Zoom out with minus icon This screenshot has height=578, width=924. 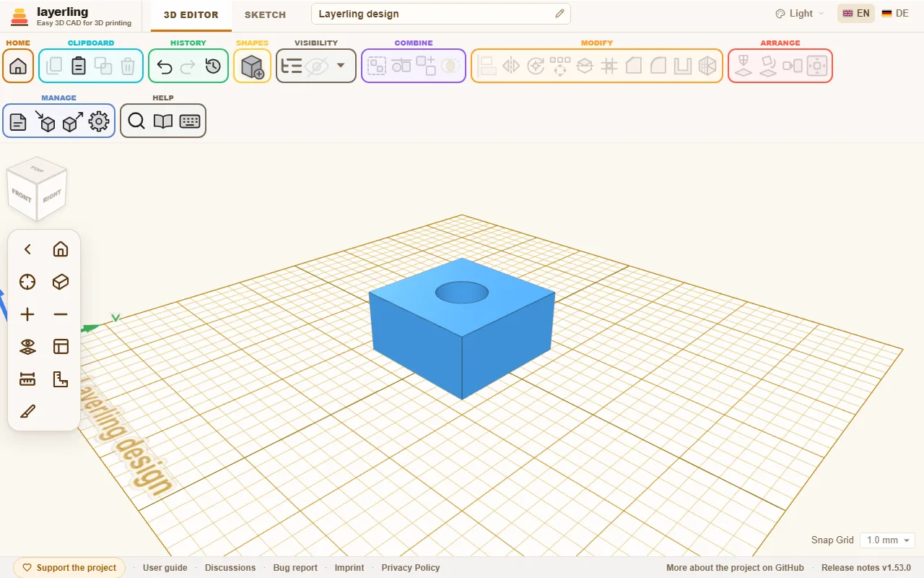pyautogui.click(x=61, y=314)
